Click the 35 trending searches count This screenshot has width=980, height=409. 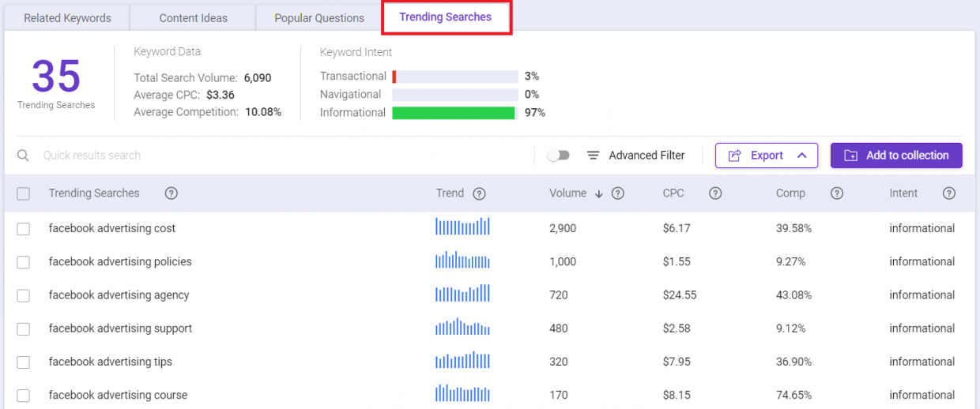pyautogui.click(x=56, y=77)
